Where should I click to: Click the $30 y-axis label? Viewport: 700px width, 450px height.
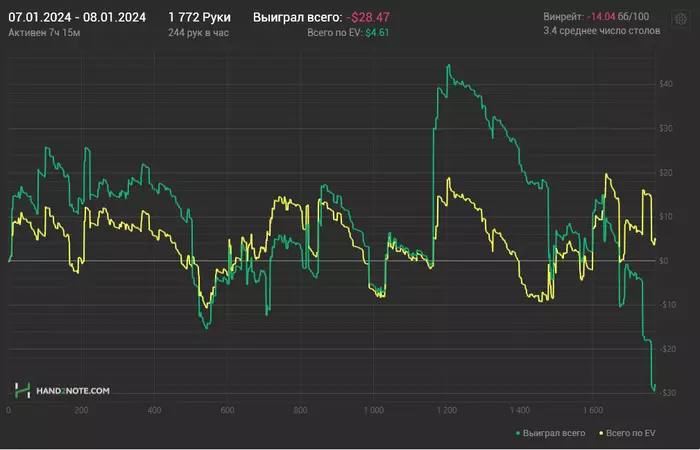tap(666, 129)
